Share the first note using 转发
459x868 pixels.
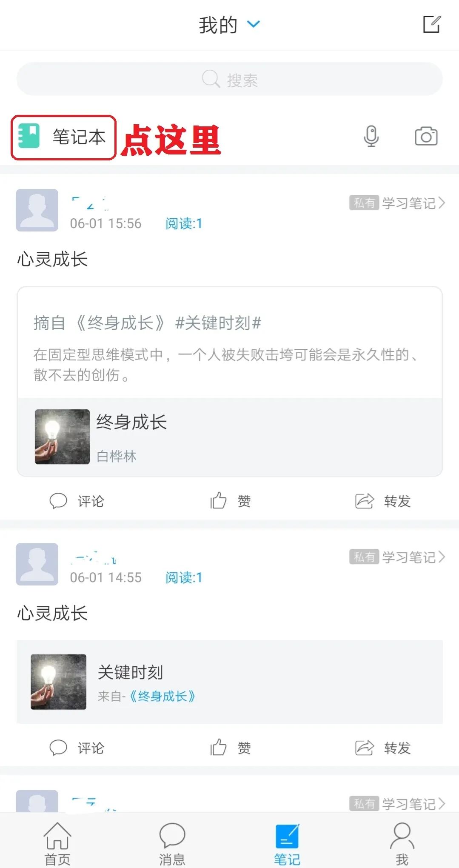pos(383,501)
